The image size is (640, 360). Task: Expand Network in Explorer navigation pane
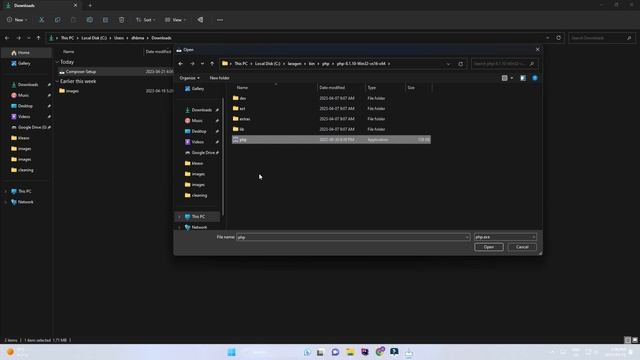click(6, 202)
